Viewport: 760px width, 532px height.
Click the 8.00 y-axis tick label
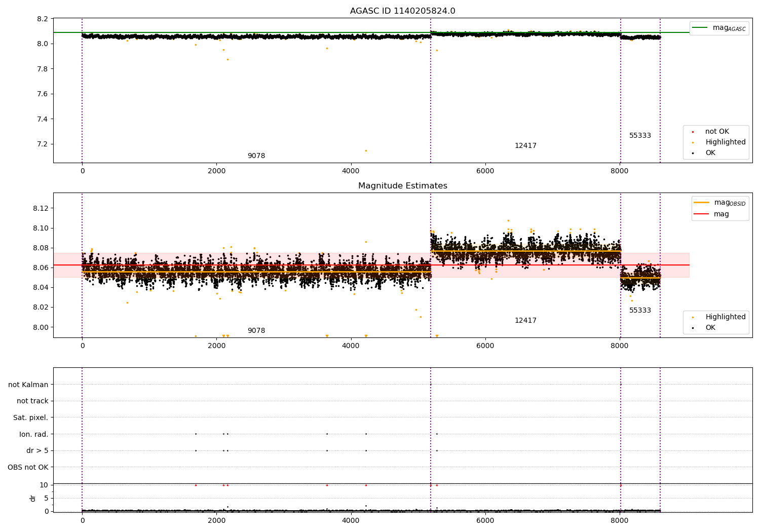coord(41,327)
